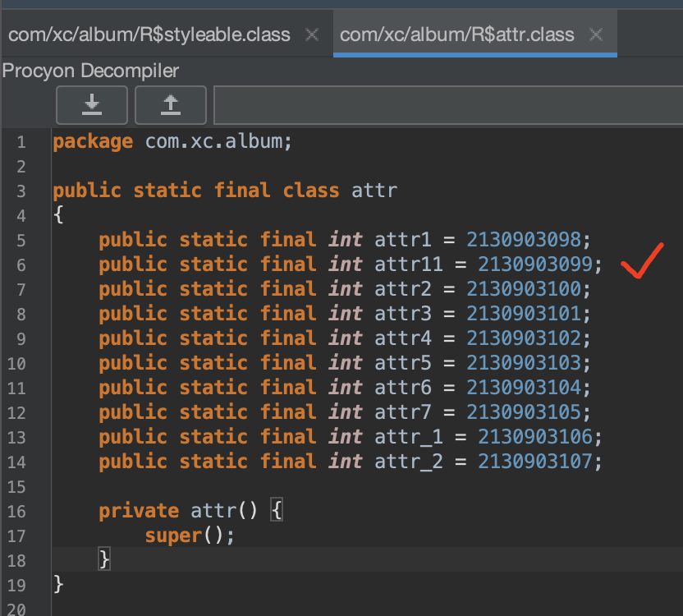Click the up-arrow button in decompiler toolbar
This screenshot has width=683, height=616.
(170, 104)
